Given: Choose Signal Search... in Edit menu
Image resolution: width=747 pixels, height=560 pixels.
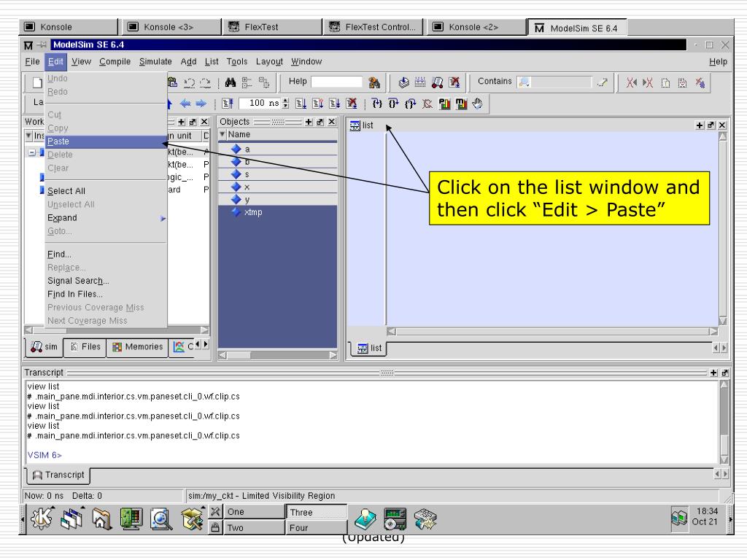Looking at the screenshot, I should [x=106, y=281].
